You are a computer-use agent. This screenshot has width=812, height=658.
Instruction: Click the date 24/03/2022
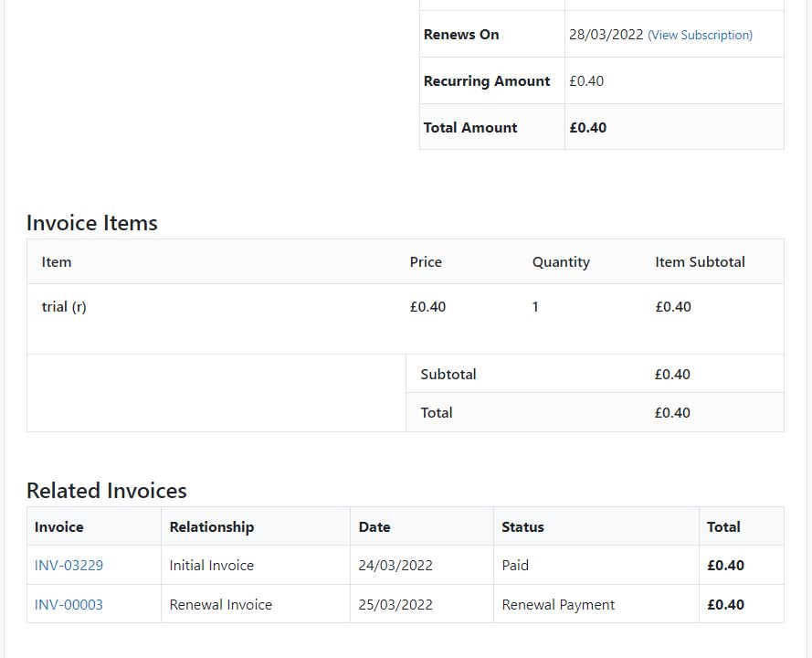pos(395,566)
